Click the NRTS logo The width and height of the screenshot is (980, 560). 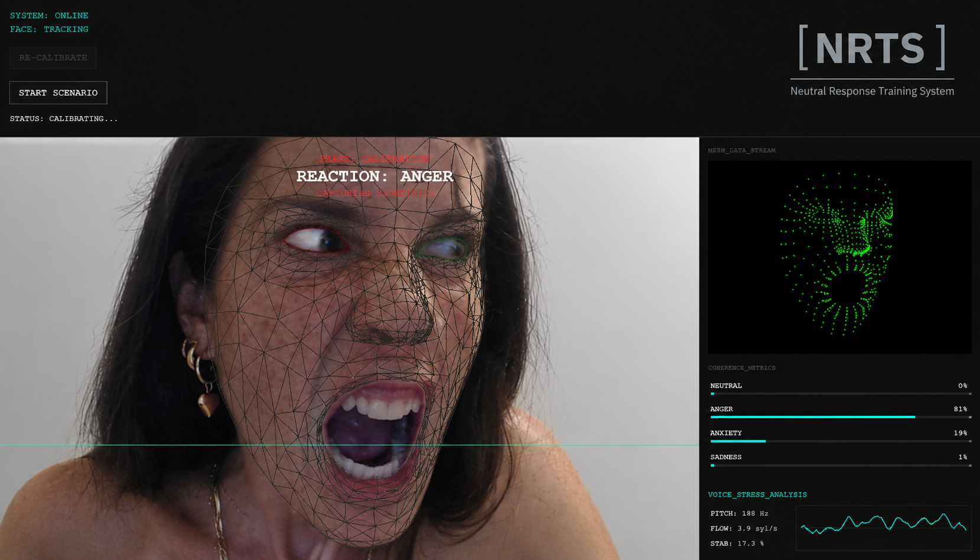872,48
